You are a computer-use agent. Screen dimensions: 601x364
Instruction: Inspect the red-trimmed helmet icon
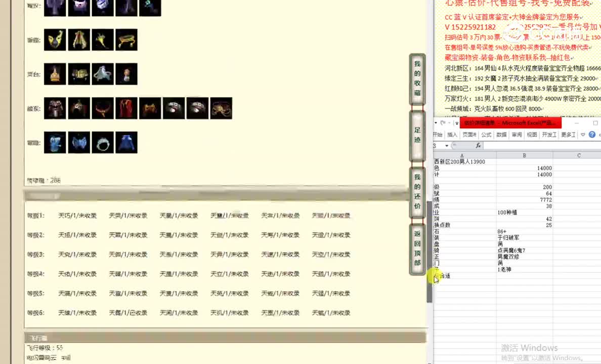(x=79, y=108)
